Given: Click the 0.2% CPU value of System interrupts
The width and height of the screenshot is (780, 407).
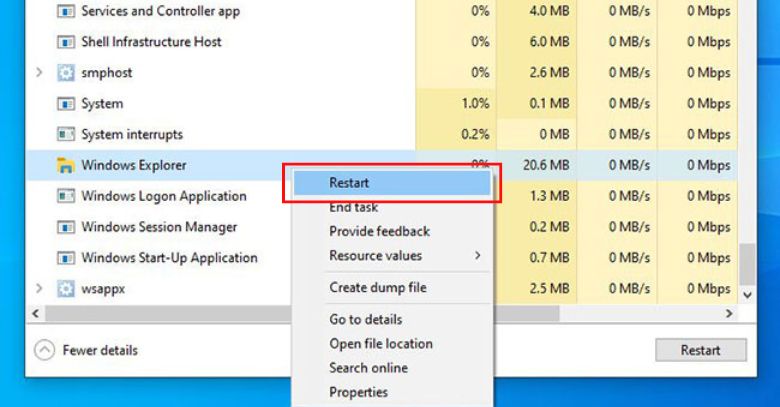Looking at the screenshot, I should [x=475, y=134].
